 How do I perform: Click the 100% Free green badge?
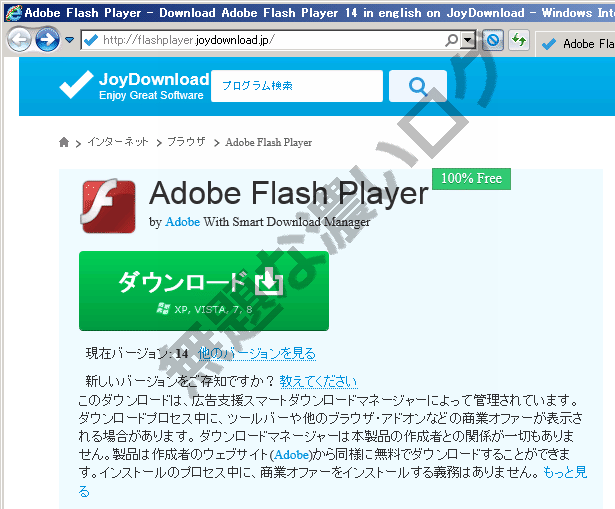(x=471, y=179)
